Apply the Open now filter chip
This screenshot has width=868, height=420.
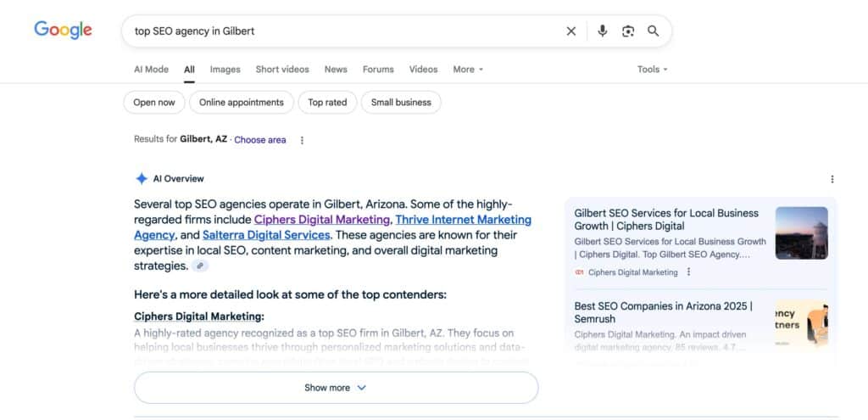[x=154, y=103]
